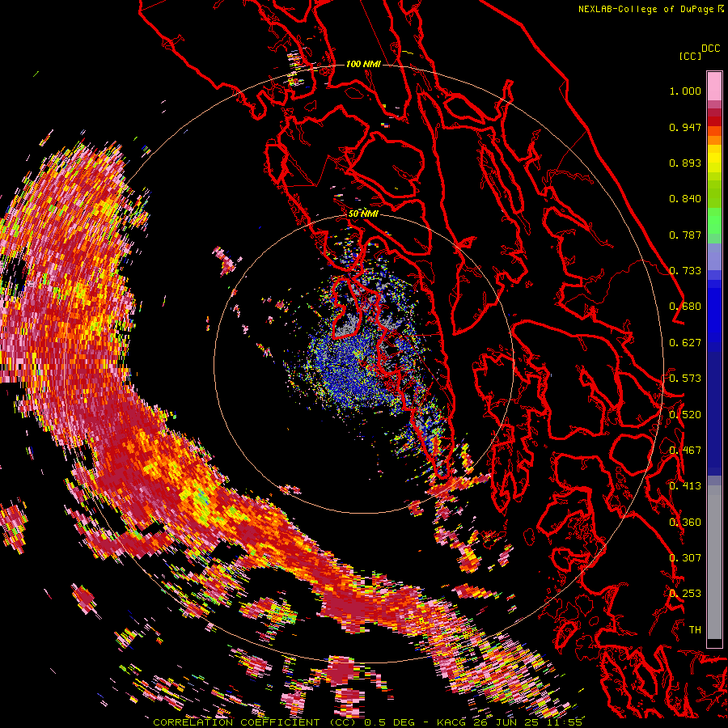Select the 0.947 scale value
This screenshot has height=728, width=728.
685,127
